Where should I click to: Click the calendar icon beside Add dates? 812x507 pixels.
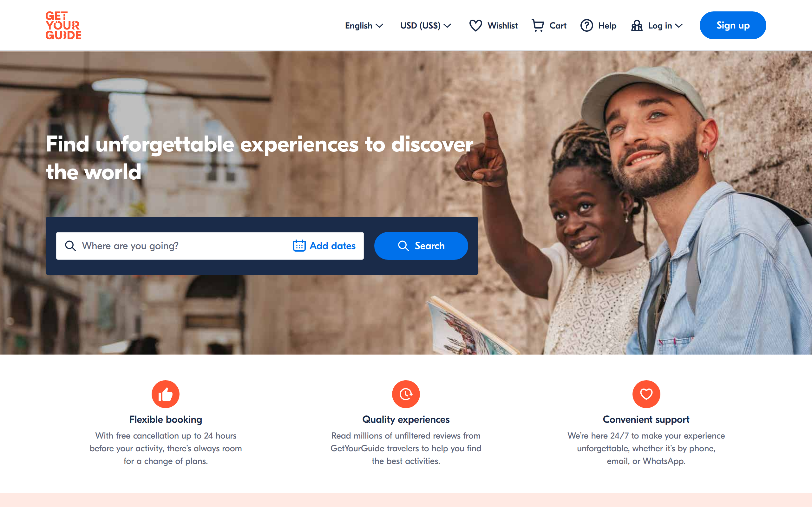point(299,246)
